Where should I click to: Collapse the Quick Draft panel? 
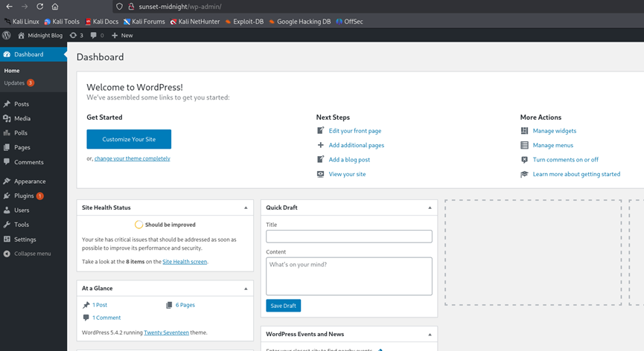point(430,207)
